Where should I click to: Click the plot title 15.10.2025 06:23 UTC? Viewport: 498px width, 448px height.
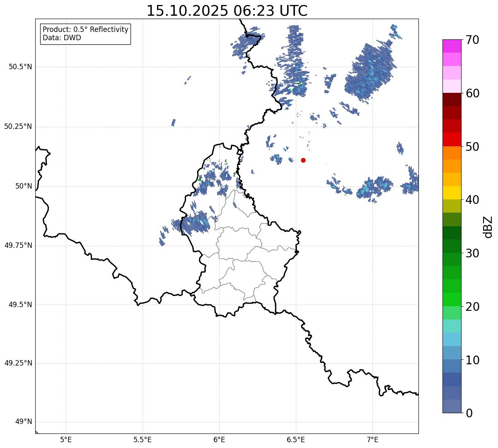coord(227,11)
